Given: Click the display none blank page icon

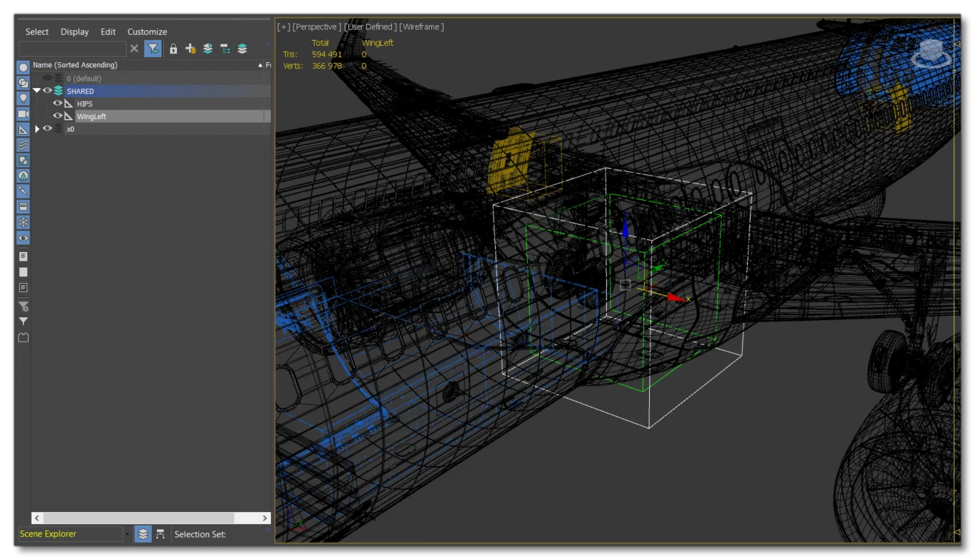Looking at the screenshot, I should tap(23, 272).
